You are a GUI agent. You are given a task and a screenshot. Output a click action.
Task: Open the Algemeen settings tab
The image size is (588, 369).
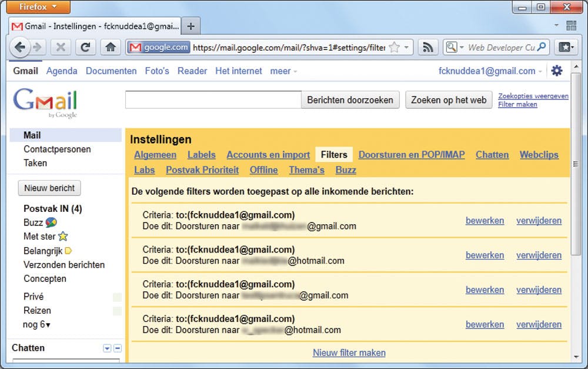click(x=155, y=155)
